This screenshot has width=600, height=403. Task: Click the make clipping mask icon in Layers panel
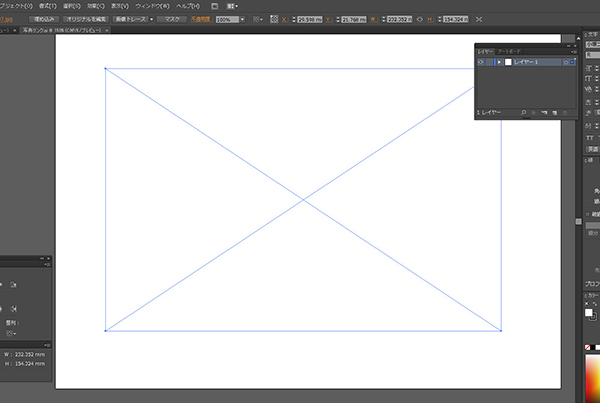click(x=533, y=113)
